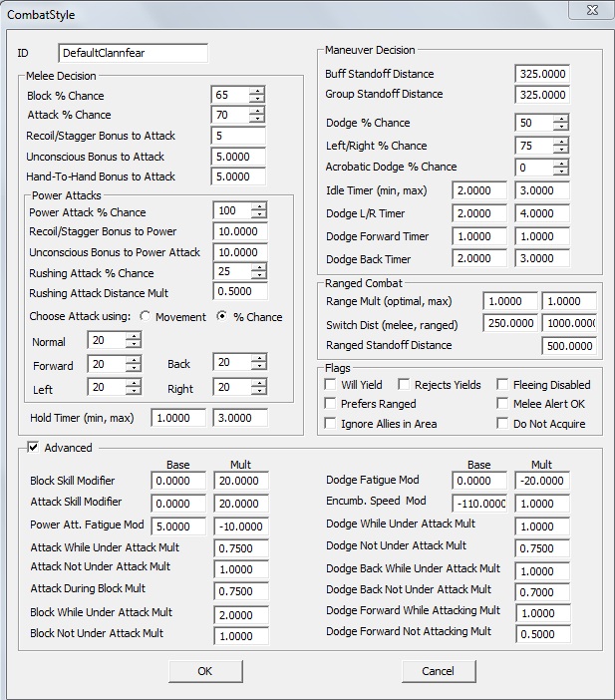Edit the Attack Skill Modifier Base field
The width and height of the screenshot is (615, 700).
click(178, 504)
